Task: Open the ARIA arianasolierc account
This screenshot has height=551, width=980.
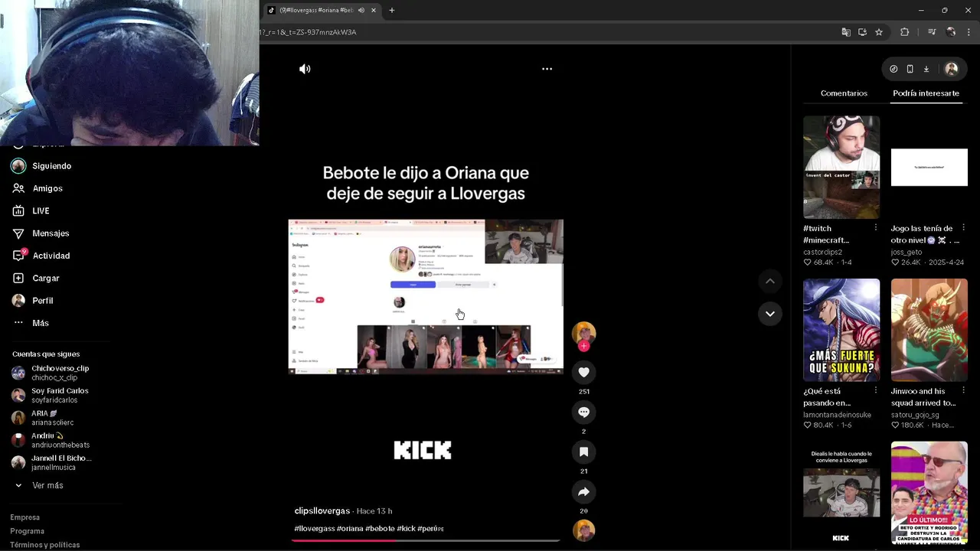Action: (x=52, y=418)
